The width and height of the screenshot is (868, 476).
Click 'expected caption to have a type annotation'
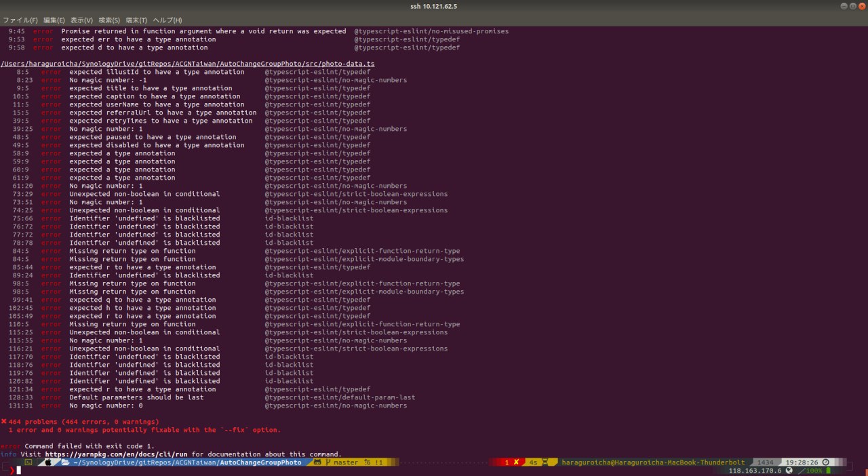point(155,96)
